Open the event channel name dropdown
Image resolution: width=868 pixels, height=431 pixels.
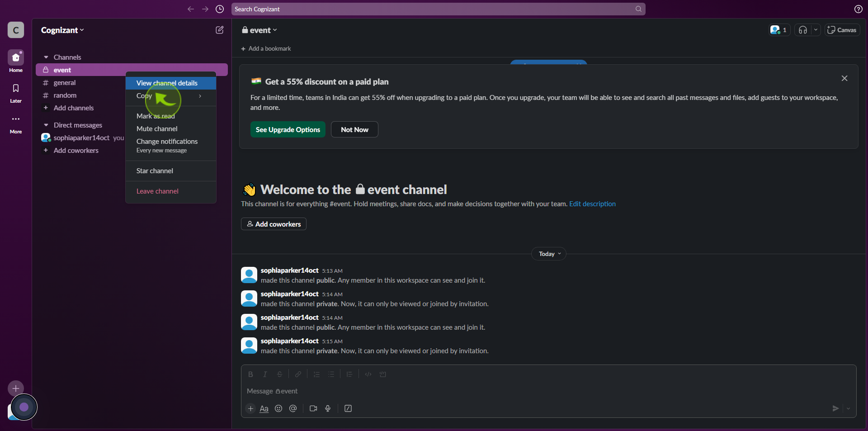(x=259, y=30)
